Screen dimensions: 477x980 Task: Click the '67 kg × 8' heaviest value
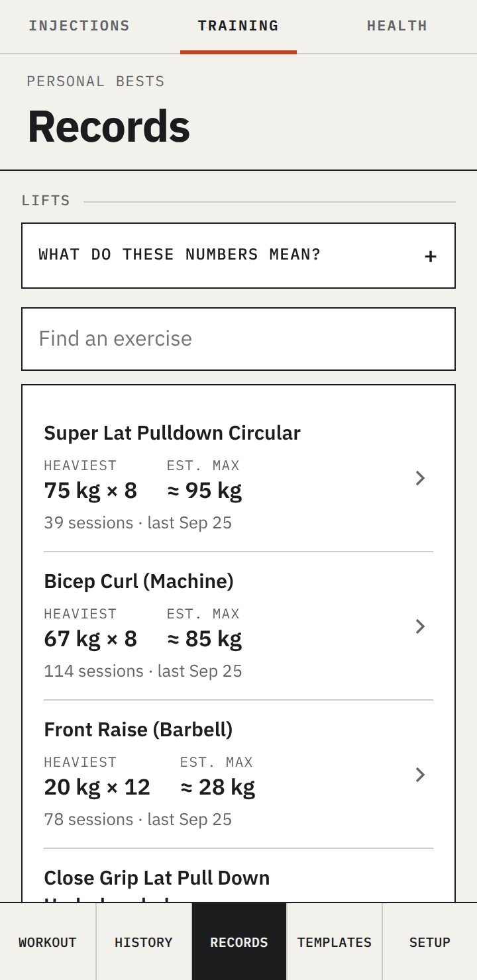(91, 639)
